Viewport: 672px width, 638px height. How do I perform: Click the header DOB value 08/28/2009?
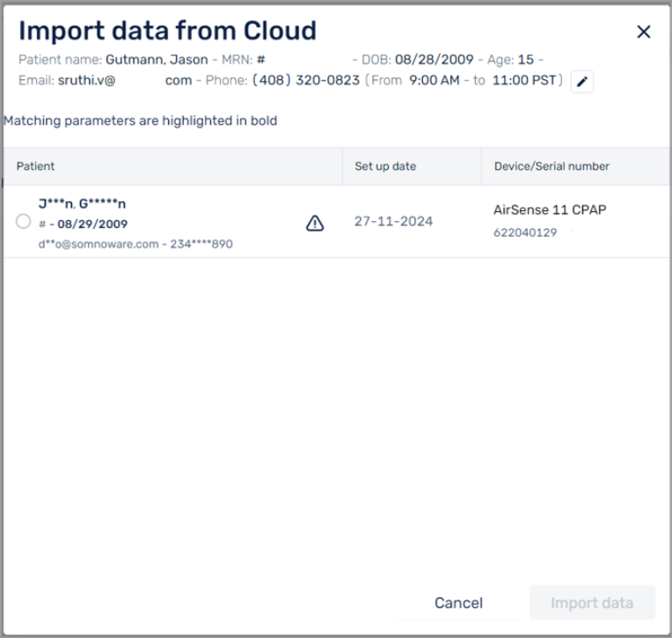(x=435, y=60)
